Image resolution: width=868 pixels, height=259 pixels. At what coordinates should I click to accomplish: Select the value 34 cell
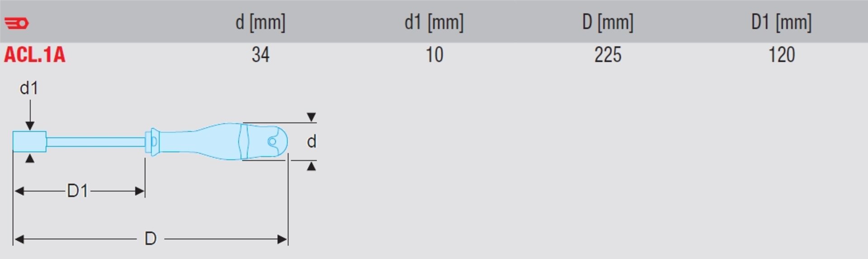tap(260, 55)
